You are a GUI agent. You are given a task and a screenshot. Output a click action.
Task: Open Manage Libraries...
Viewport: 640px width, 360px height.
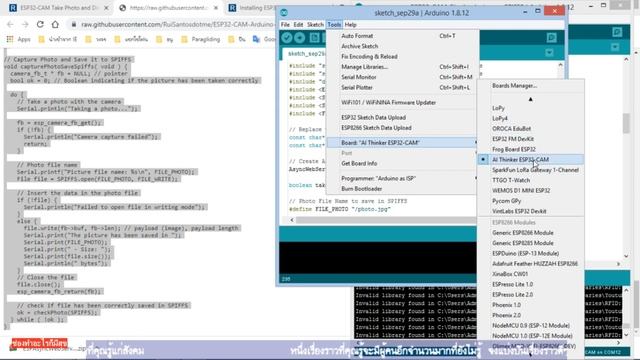[402, 67]
